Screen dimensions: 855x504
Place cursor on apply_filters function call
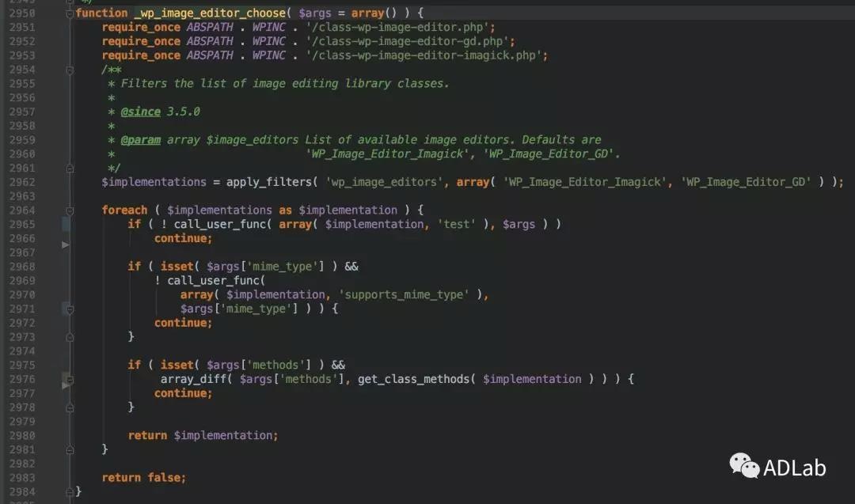click(269, 182)
